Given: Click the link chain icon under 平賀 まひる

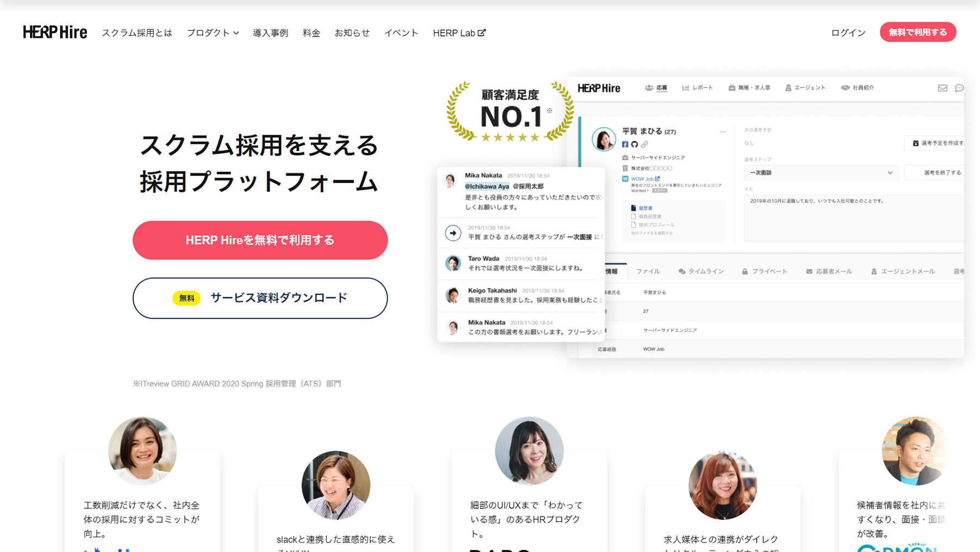Looking at the screenshot, I should pyautogui.click(x=645, y=144).
